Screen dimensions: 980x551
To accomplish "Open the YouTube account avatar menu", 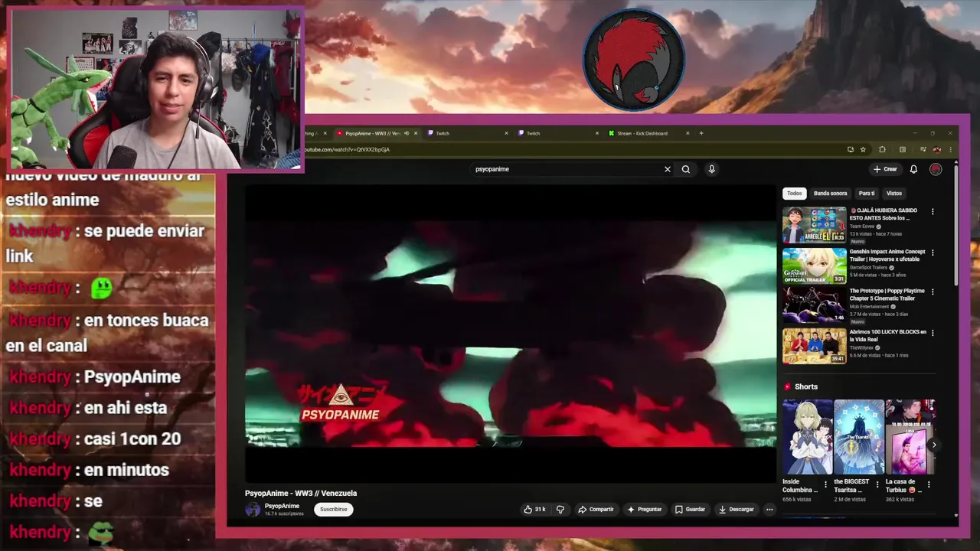I will pyautogui.click(x=936, y=169).
